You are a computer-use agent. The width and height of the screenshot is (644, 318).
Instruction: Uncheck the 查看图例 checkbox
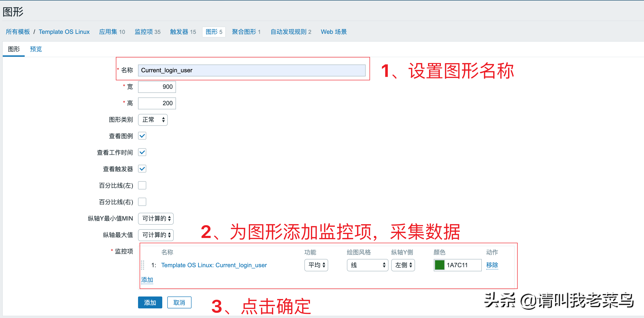[x=142, y=136]
